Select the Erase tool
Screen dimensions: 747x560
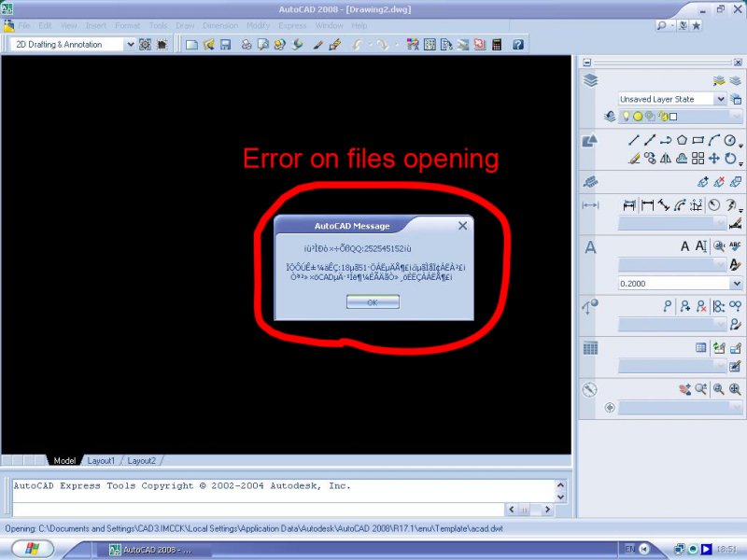[634, 158]
